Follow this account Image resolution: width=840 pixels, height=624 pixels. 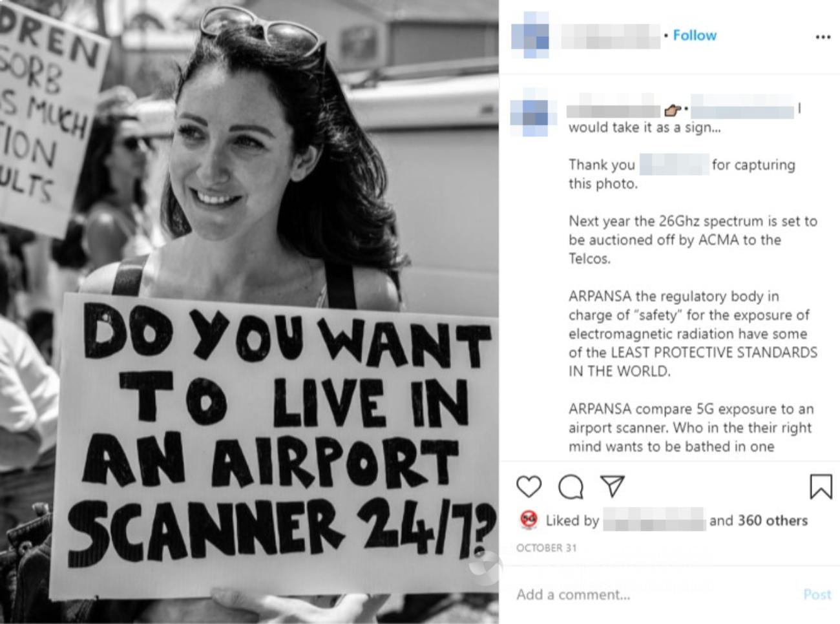point(695,36)
